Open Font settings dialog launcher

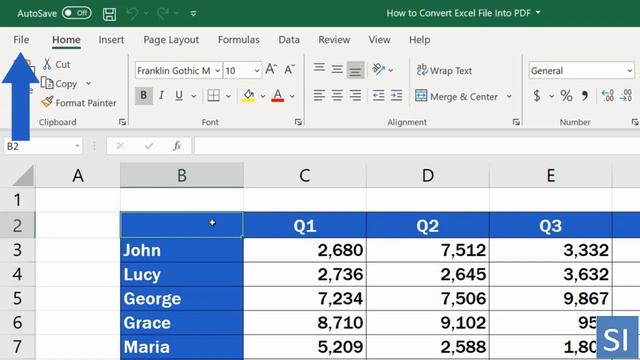[298, 122]
